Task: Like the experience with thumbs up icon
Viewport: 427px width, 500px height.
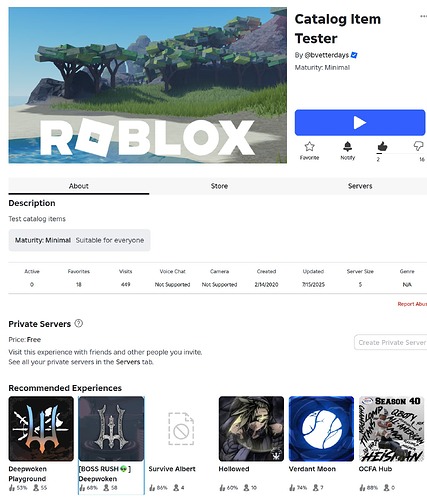Action: [x=382, y=146]
